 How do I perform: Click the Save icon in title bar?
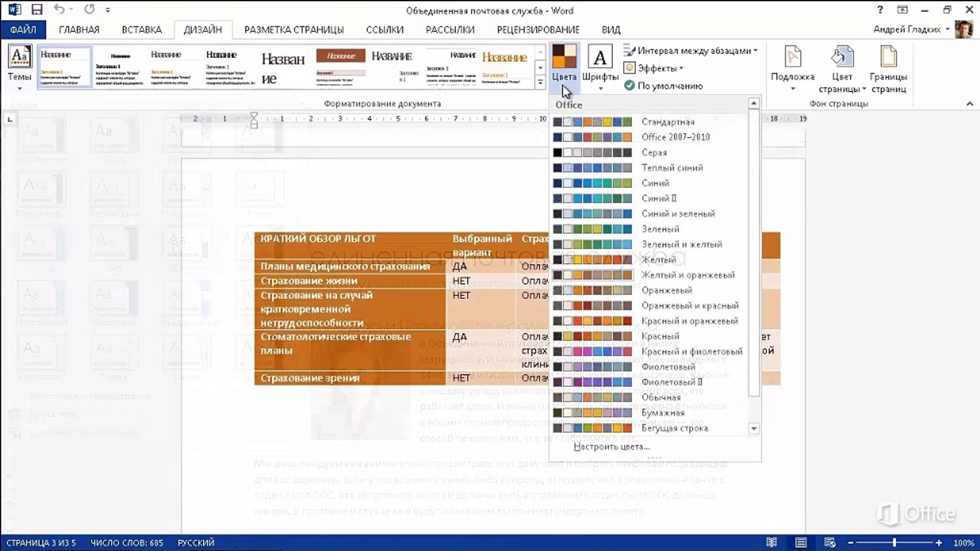pos(37,10)
